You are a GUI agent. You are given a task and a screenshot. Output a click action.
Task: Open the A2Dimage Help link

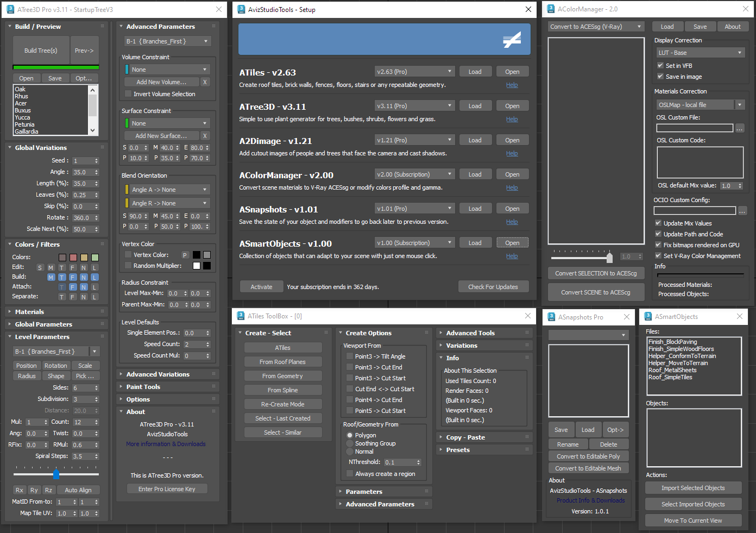click(x=512, y=153)
